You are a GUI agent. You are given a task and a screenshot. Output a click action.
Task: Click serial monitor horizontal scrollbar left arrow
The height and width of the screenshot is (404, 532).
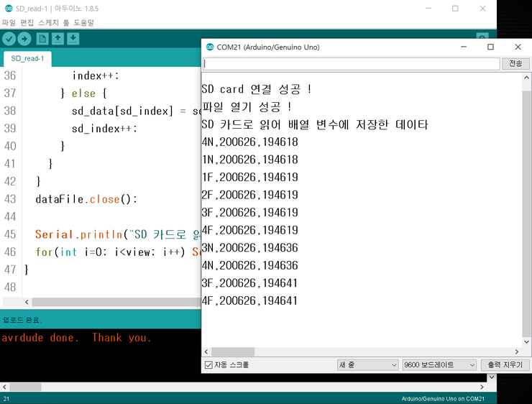(206, 352)
